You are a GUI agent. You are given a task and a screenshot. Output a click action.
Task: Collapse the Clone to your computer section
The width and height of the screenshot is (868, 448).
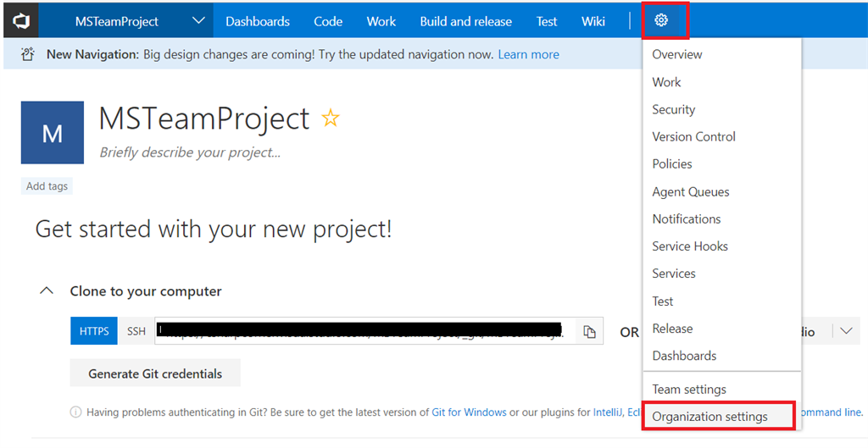[47, 291]
